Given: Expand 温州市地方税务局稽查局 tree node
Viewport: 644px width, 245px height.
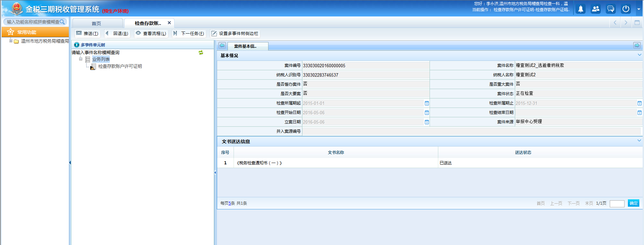Looking at the screenshot, I should 11,41.
